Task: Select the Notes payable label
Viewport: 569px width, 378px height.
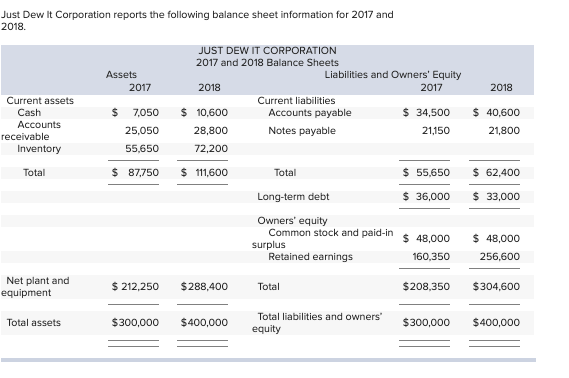Action: [302, 131]
